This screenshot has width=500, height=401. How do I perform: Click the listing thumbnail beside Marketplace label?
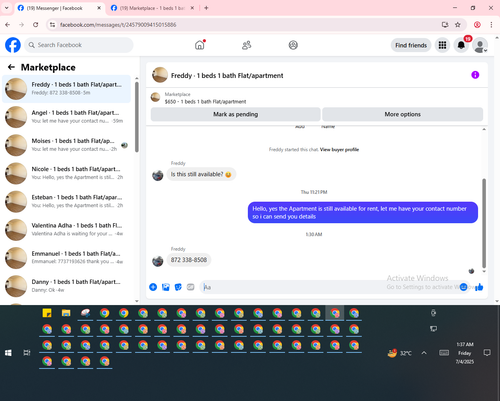155,97
